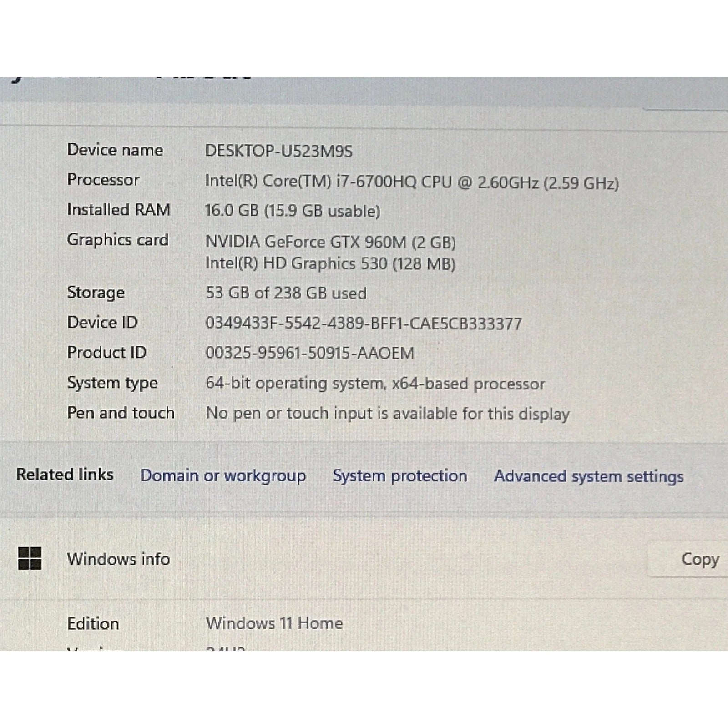Select the Device ID value 0349433F

pos(364,324)
